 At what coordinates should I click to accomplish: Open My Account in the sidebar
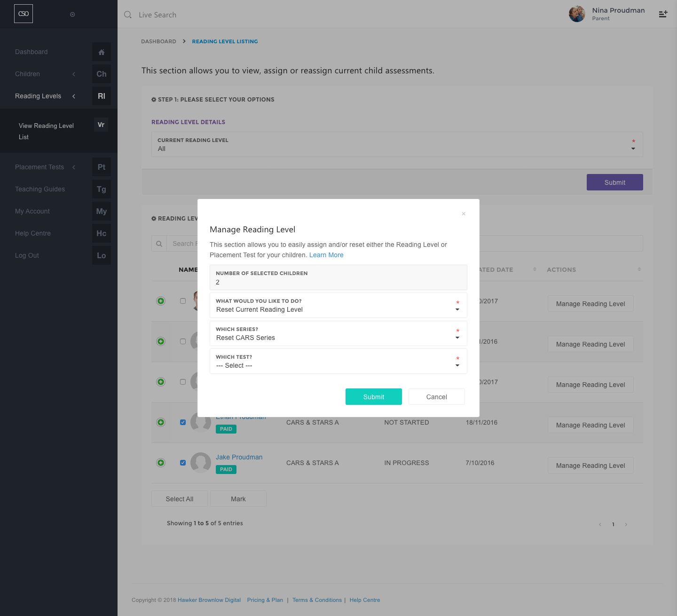pyautogui.click(x=32, y=212)
